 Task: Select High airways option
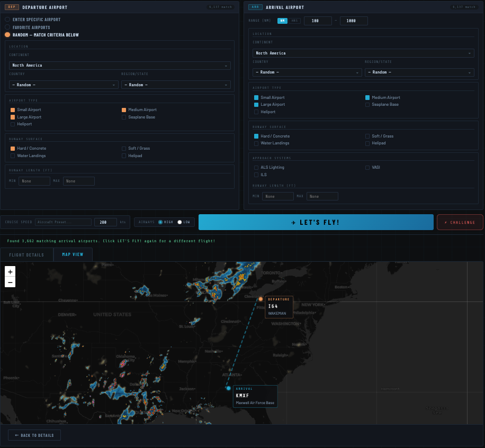pos(160,222)
